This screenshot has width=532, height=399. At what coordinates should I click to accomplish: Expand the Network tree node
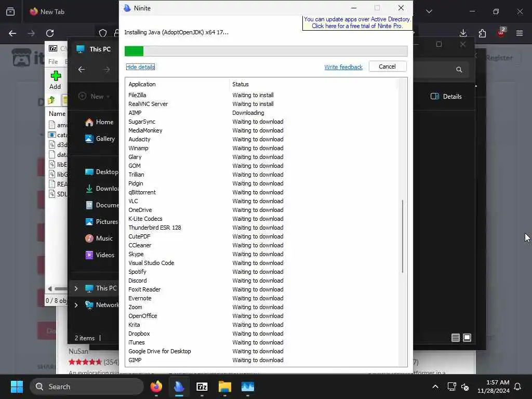pos(76,305)
